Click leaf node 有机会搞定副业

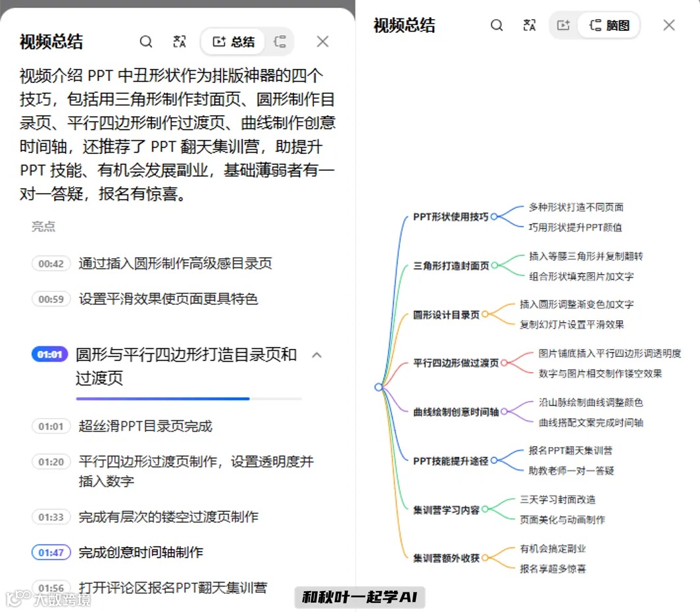tap(553, 549)
